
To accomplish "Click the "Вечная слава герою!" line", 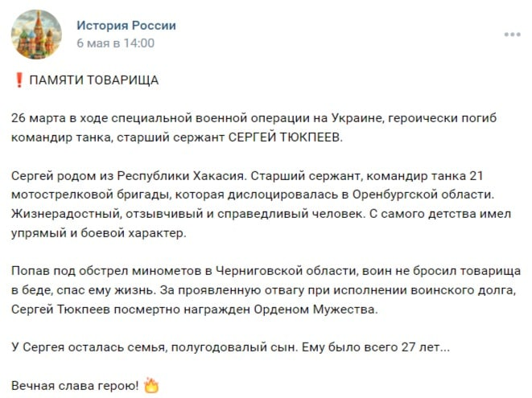I will pos(75,386).
